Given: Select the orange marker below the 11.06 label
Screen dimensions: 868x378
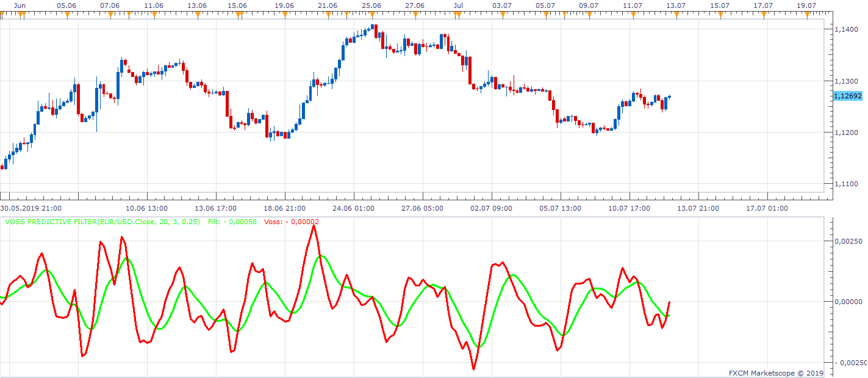Looking at the screenshot, I should click(x=154, y=14).
